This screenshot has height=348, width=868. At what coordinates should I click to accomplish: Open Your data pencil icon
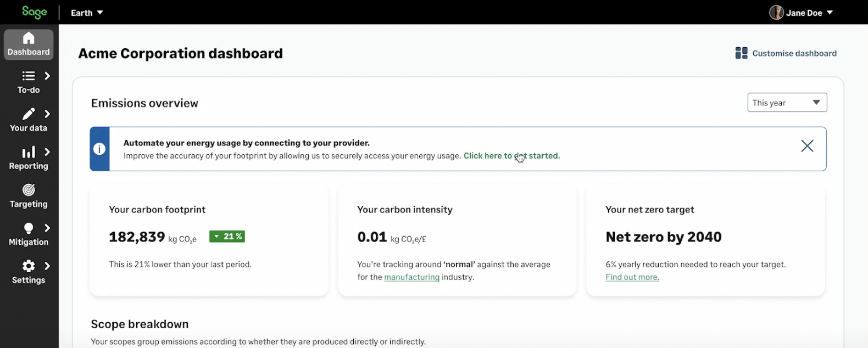click(x=29, y=114)
